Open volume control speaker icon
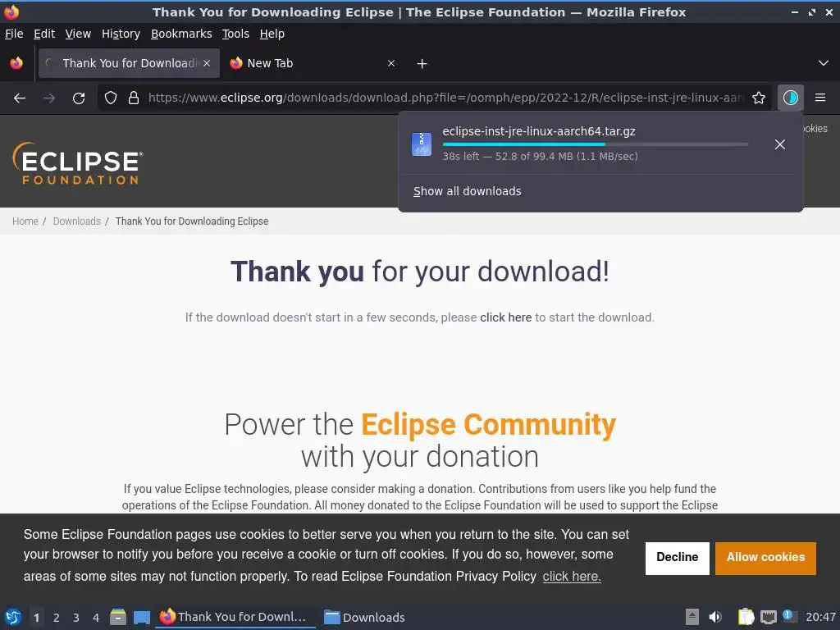This screenshot has width=840, height=630. click(x=715, y=617)
